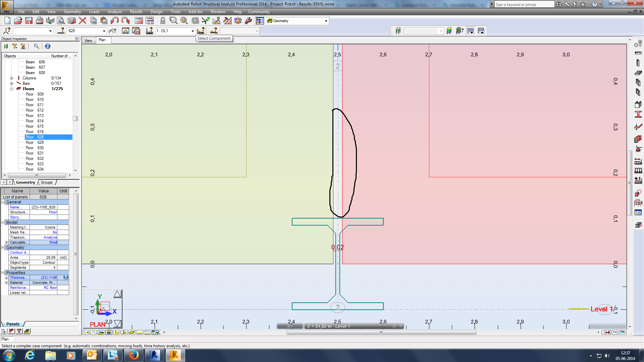Expand the Columns tree node
The width and height of the screenshot is (644, 362).
[x=11, y=78]
